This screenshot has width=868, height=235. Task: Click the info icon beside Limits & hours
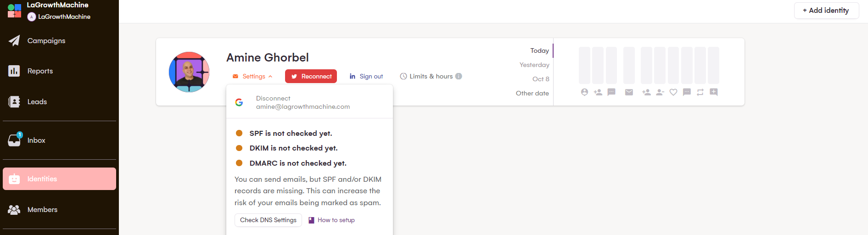point(459,76)
